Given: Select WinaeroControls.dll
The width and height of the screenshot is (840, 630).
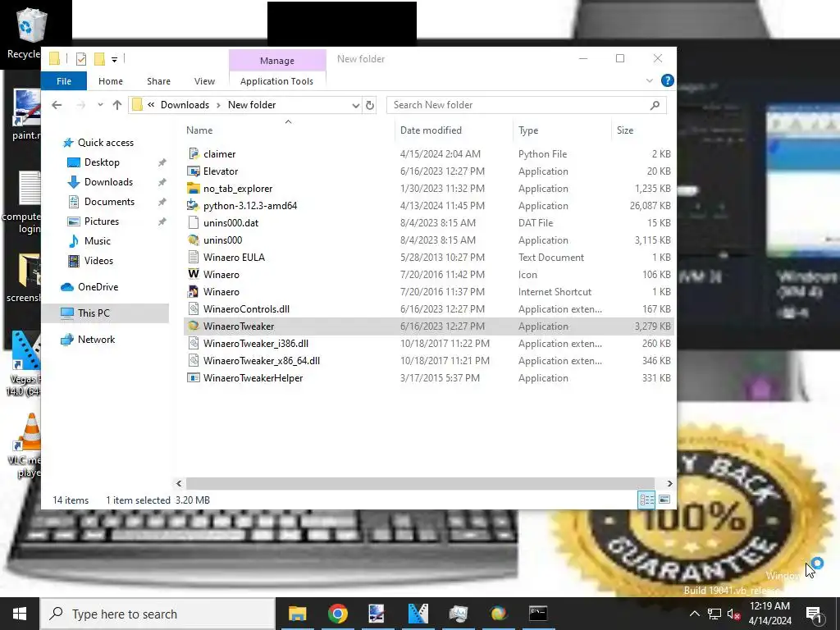Looking at the screenshot, I should pyautogui.click(x=246, y=309).
